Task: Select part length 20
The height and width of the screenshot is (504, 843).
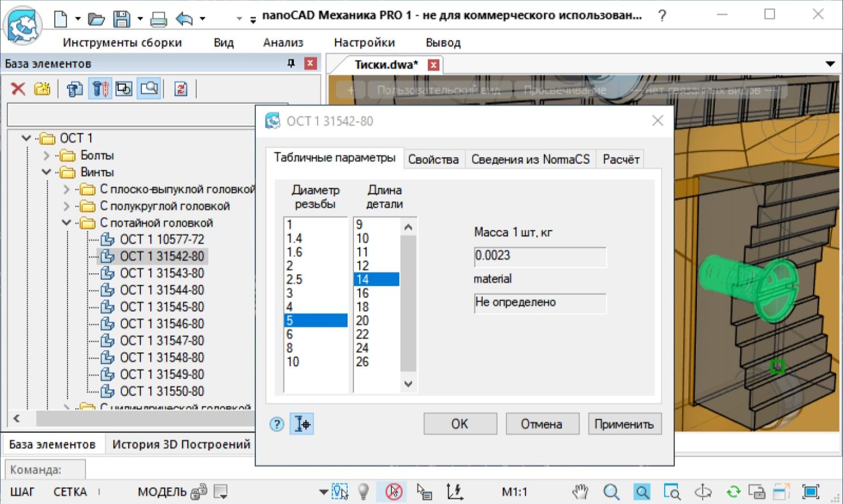Action: 376,321
